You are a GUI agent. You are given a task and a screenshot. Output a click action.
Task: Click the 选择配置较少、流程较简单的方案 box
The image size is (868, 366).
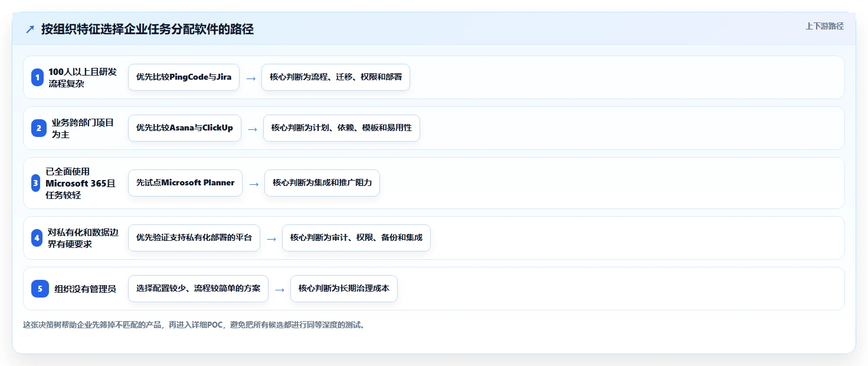tap(198, 289)
